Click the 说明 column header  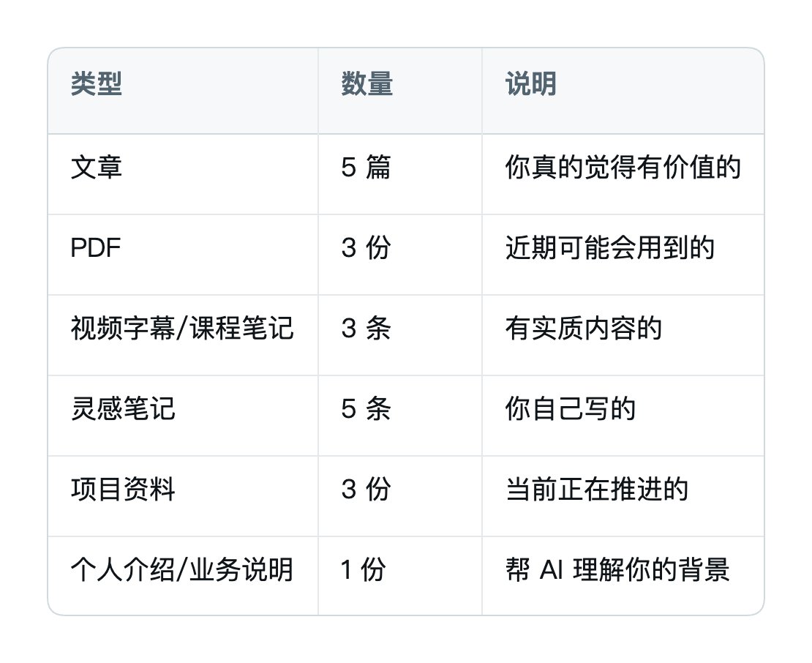tap(623, 91)
